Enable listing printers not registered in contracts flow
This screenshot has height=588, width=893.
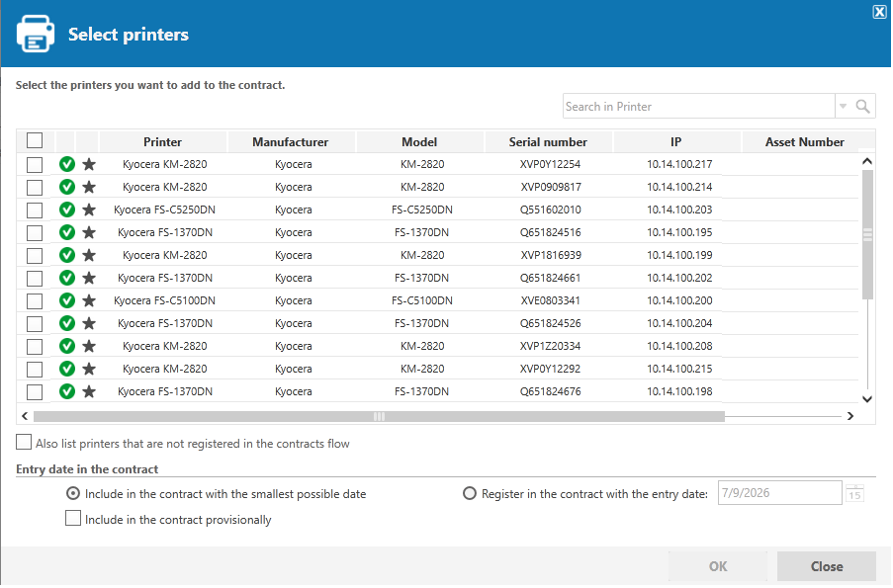(x=24, y=443)
